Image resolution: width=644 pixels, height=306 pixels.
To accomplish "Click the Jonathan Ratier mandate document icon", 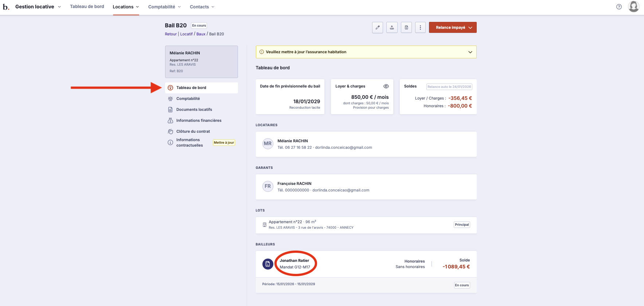I will [268, 264].
